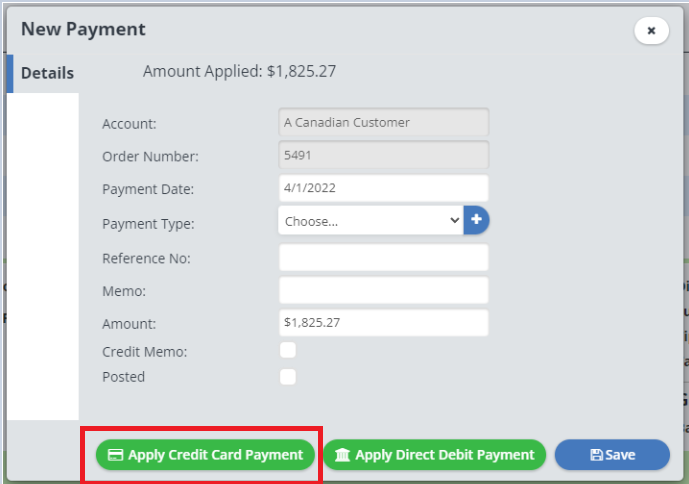Switch to the Details tab
This screenshot has width=689, height=484.
pos(47,73)
